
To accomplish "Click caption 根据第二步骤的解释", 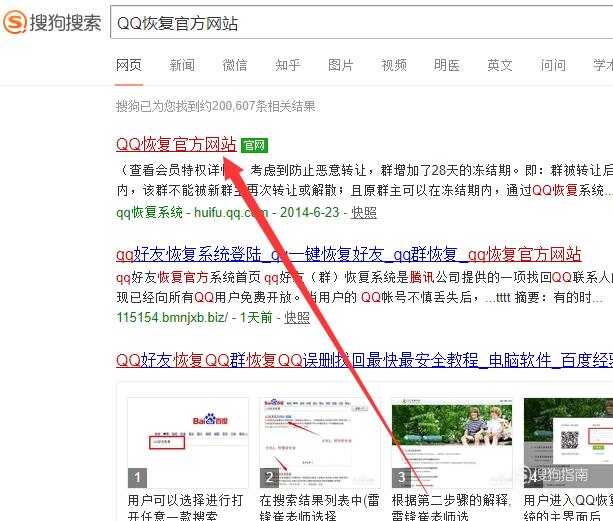I will [450, 500].
